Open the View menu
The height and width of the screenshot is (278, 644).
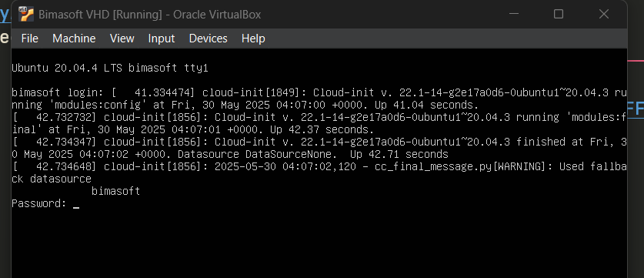coord(122,39)
